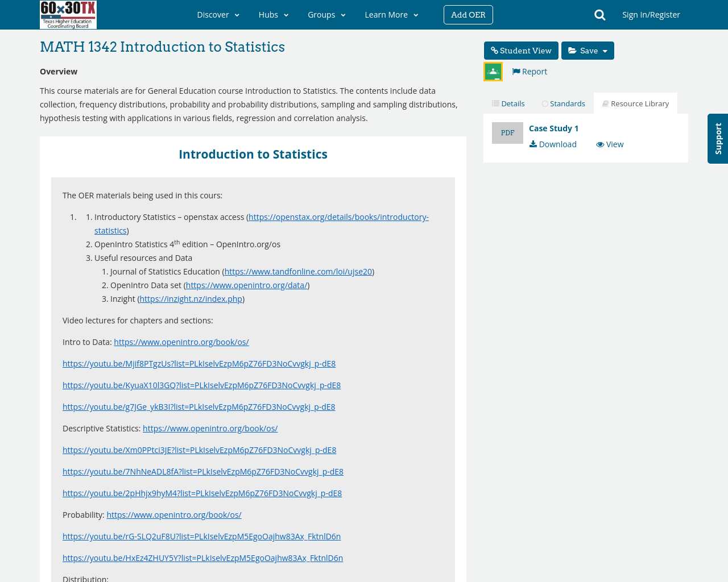Open the Hubs dropdown menu
Screen dimensions: 728x582
(274, 15)
